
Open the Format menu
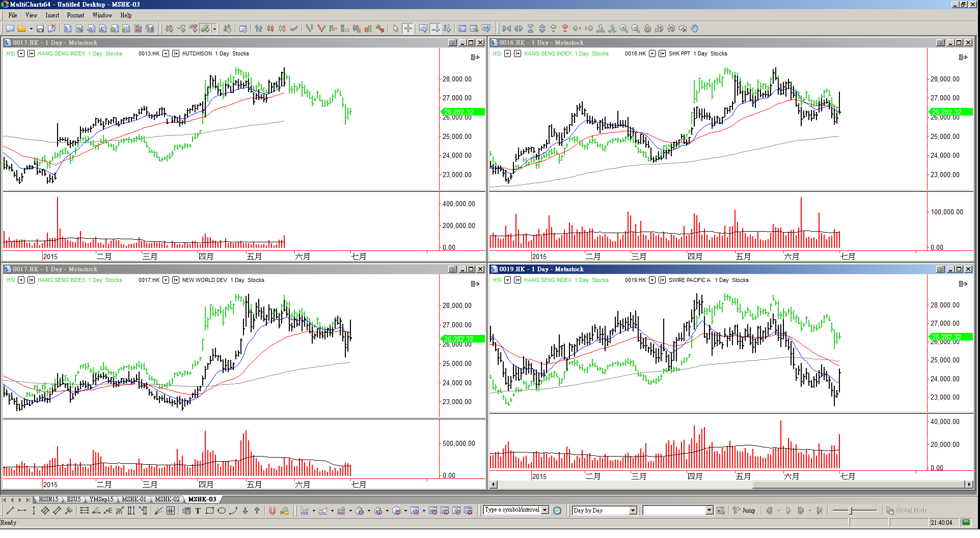(x=75, y=15)
